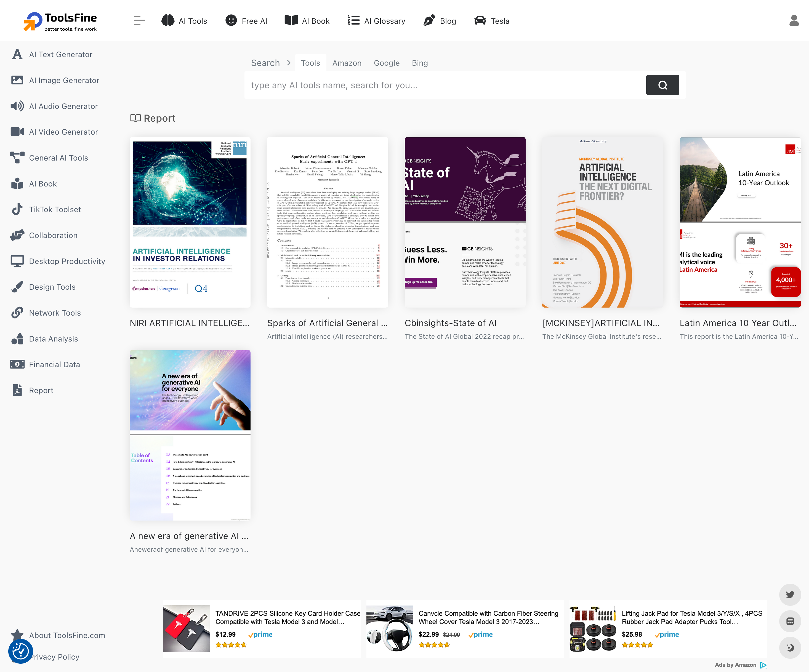Image resolution: width=809 pixels, height=672 pixels.
Task: Click the calculator icon floating button
Action: click(790, 621)
